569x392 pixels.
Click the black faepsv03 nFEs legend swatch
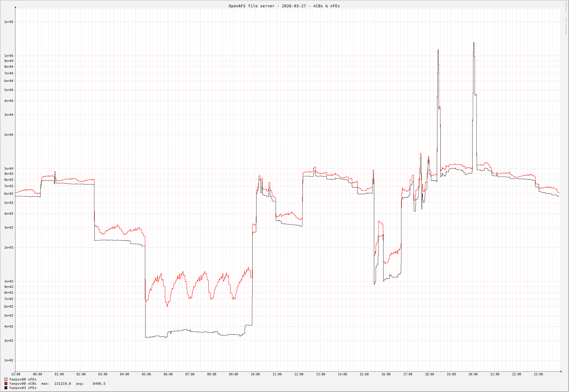6,388
